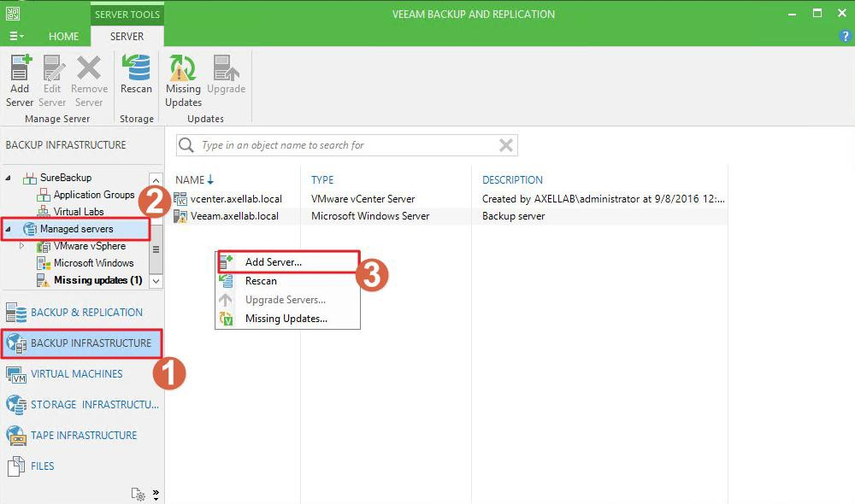Clear the search box with X icon
855x504 pixels.
point(505,145)
